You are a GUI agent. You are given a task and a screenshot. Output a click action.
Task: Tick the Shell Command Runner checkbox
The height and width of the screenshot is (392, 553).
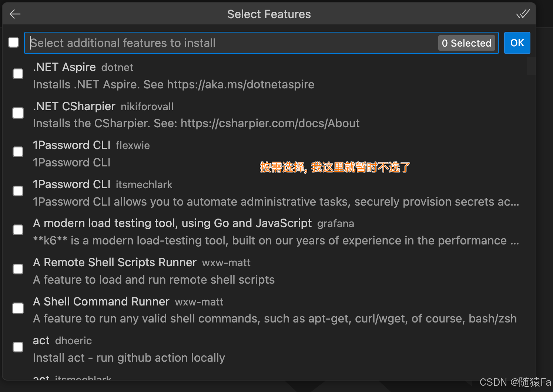click(x=18, y=308)
